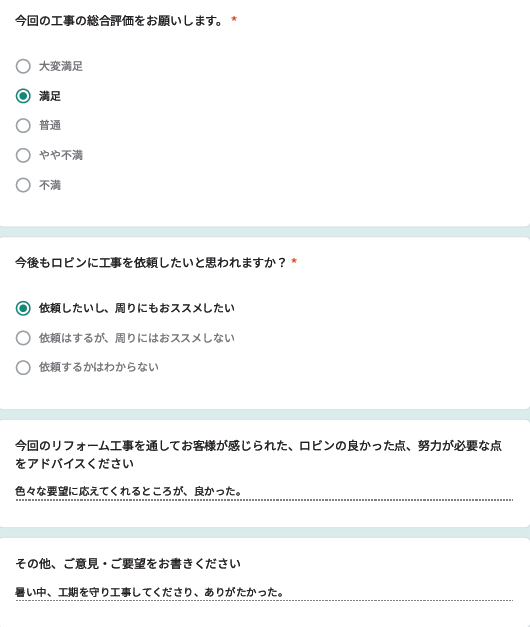Pick the やや不満 radio option
The image size is (530, 627).
pos(23,155)
